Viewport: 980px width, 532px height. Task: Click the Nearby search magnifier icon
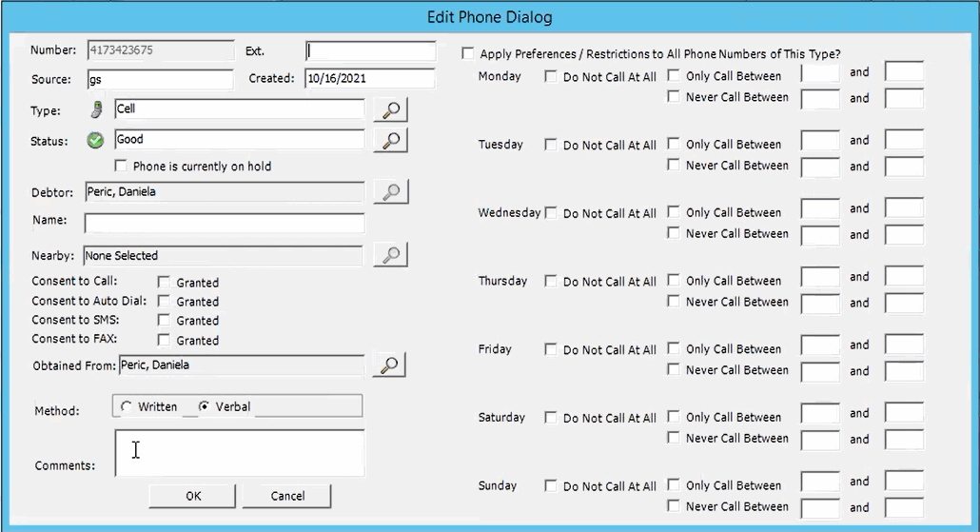tap(390, 255)
